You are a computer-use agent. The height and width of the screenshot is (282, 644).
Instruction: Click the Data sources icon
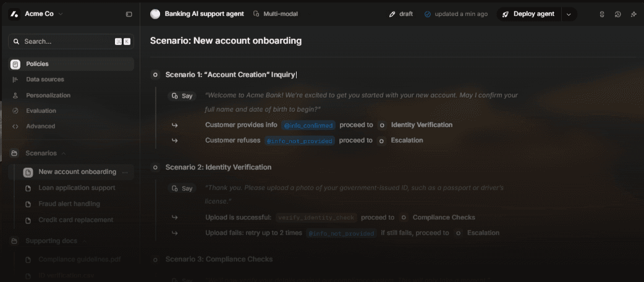(x=15, y=80)
